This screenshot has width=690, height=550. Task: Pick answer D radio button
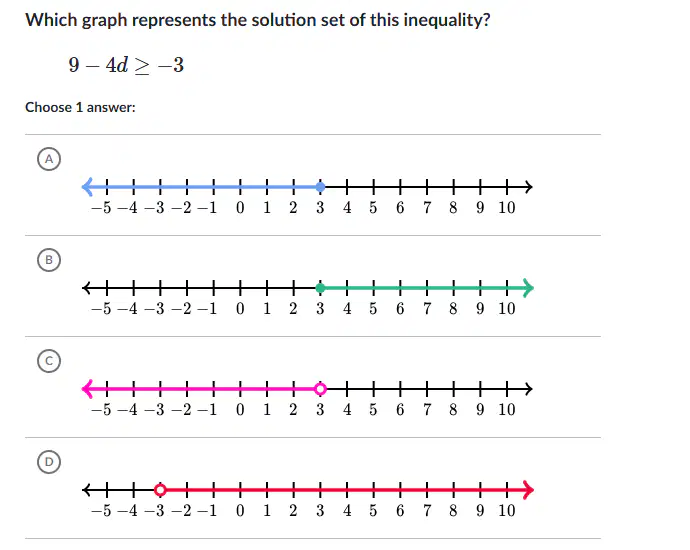click(x=49, y=462)
